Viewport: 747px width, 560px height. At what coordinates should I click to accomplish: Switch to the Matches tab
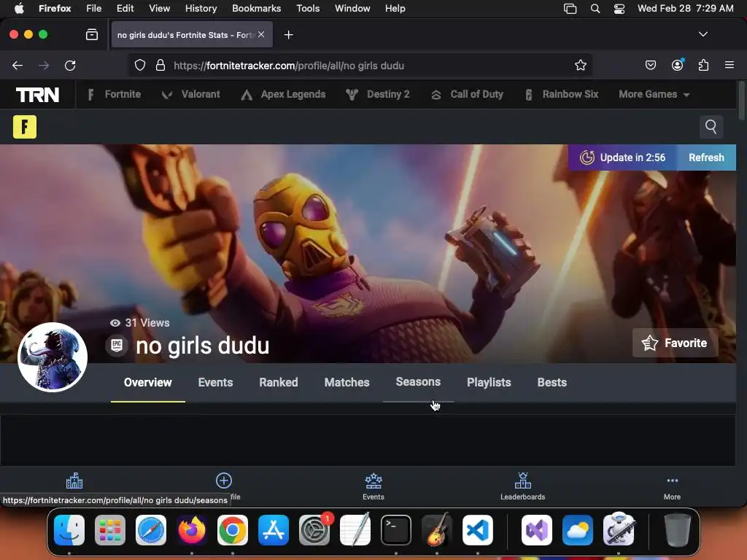click(x=347, y=382)
